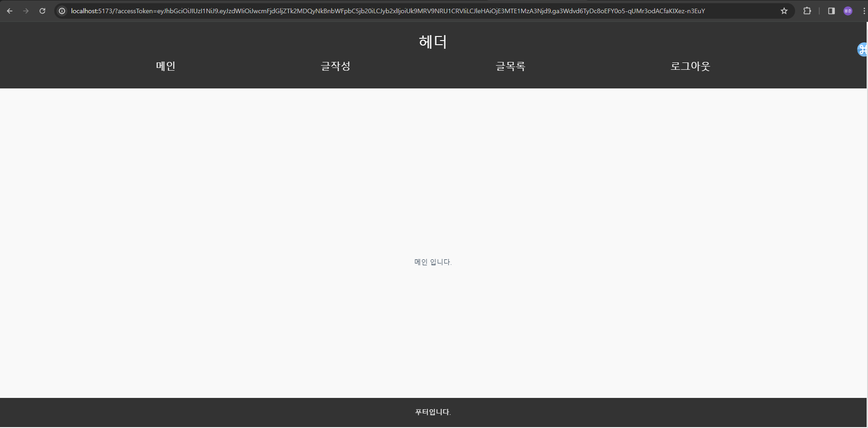Click the 헤더 title at the top
This screenshot has width=868, height=428.
click(x=433, y=42)
